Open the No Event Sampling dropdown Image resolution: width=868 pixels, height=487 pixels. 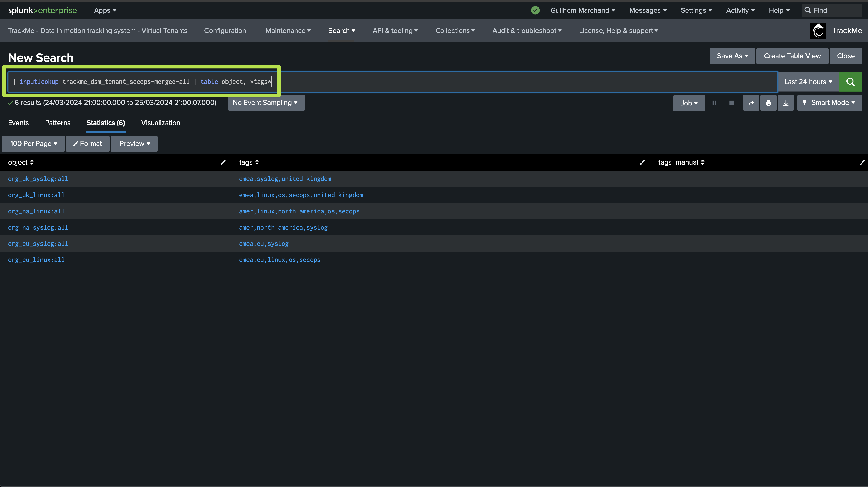(265, 103)
